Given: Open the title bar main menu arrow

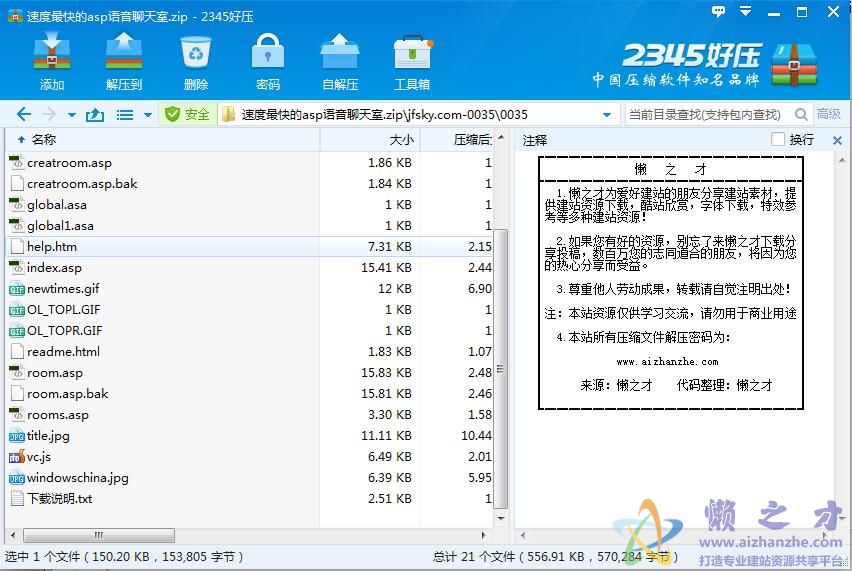Looking at the screenshot, I should pyautogui.click(x=746, y=11).
